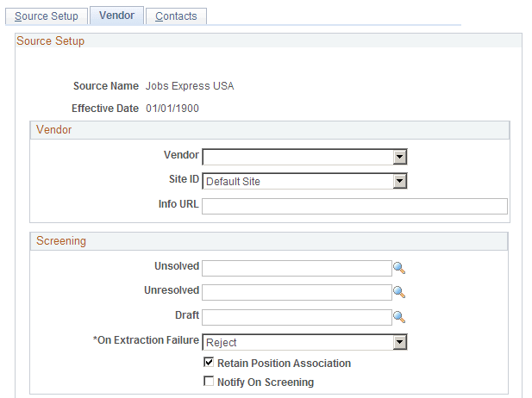This screenshot has height=398, width=532.
Task: Place cursor in the Draft field
Action: 297,317
